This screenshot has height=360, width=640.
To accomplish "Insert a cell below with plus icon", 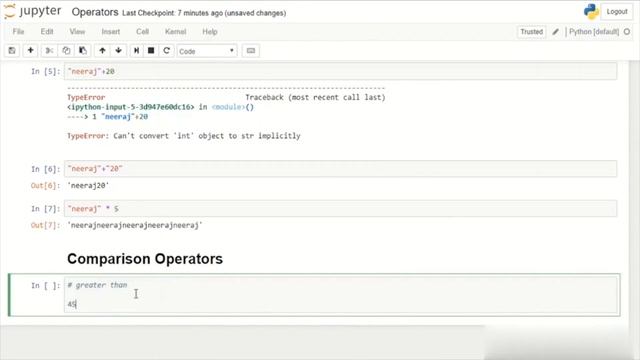I will [30, 51].
